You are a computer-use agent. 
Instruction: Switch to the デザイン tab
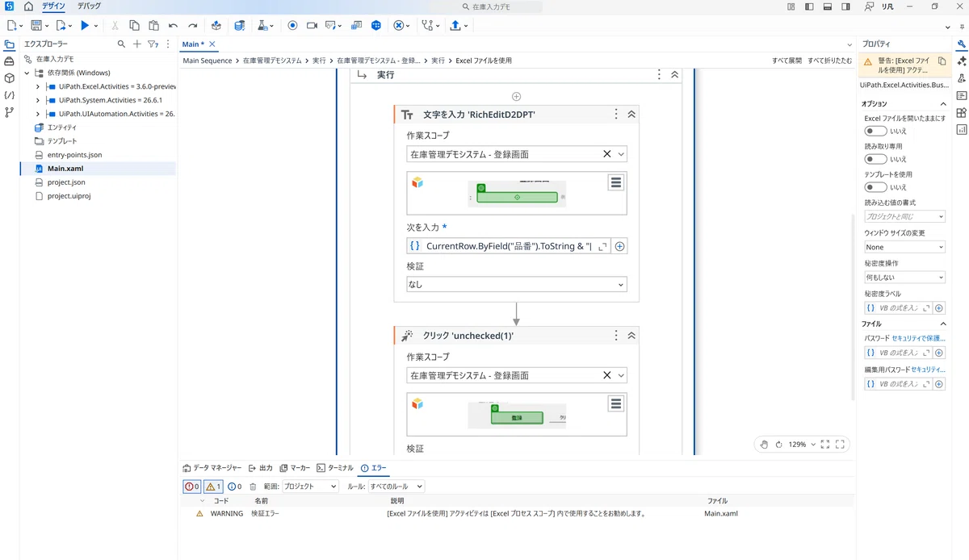click(53, 6)
